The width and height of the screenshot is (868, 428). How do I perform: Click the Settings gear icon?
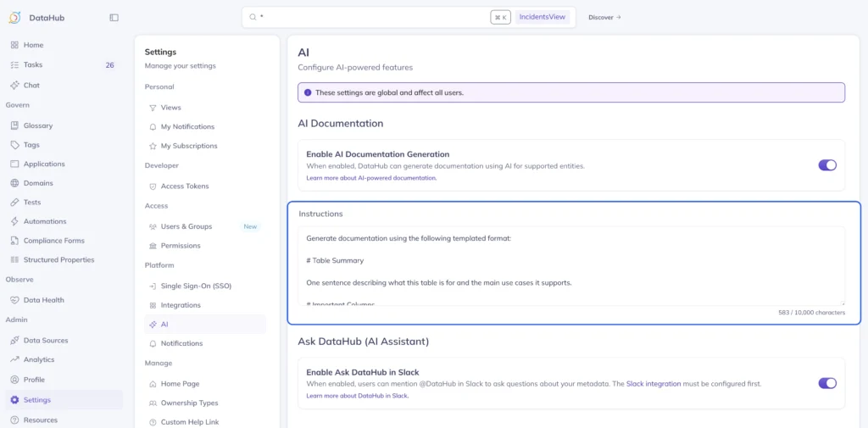pos(15,400)
